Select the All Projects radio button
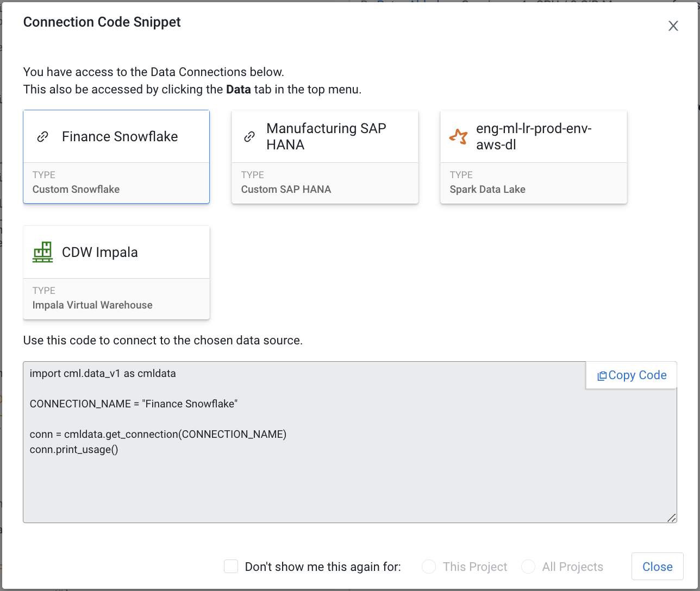 click(528, 566)
